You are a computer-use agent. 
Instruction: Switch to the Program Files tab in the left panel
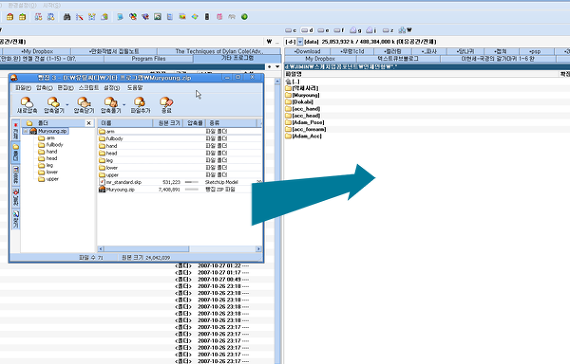[x=148, y=59]
